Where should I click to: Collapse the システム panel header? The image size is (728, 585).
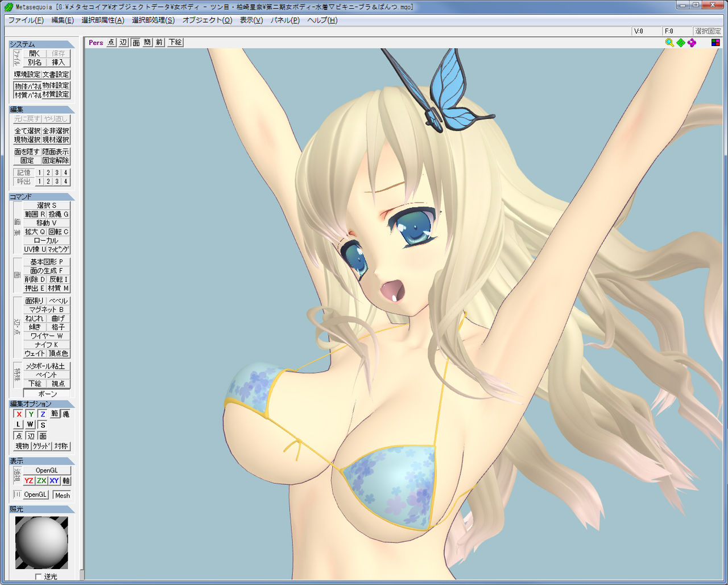point(42,44)
